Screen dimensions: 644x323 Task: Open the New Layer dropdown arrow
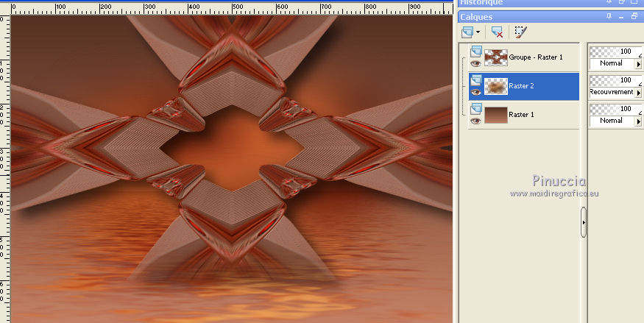(478, 32)
